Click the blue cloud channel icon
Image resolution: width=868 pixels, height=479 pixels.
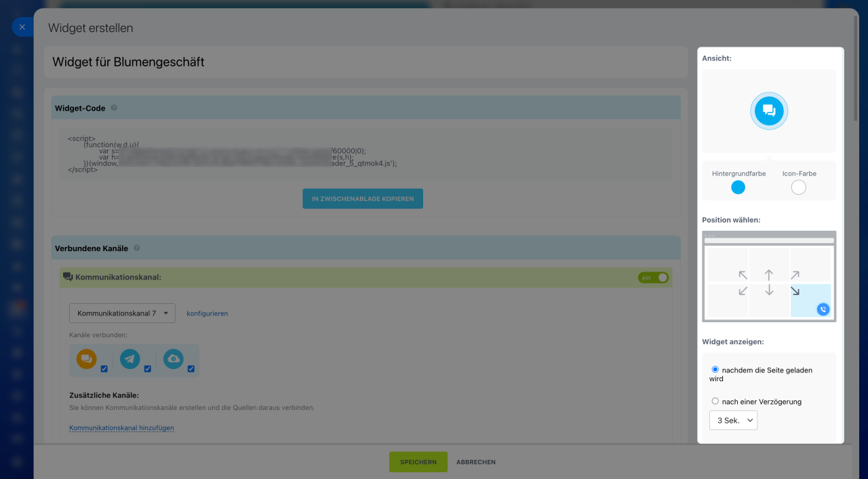click(x=174, y=359)
